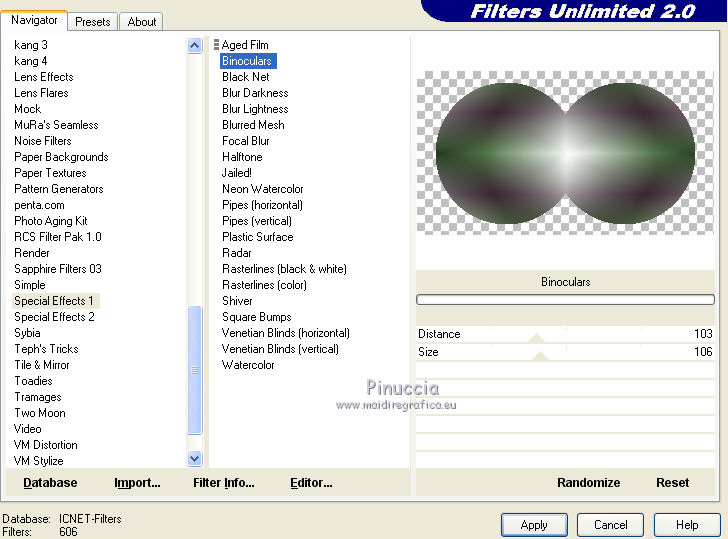728x539 pixels.
Task: Pick the Halftone filter
Action: click(x=242, y=157)
